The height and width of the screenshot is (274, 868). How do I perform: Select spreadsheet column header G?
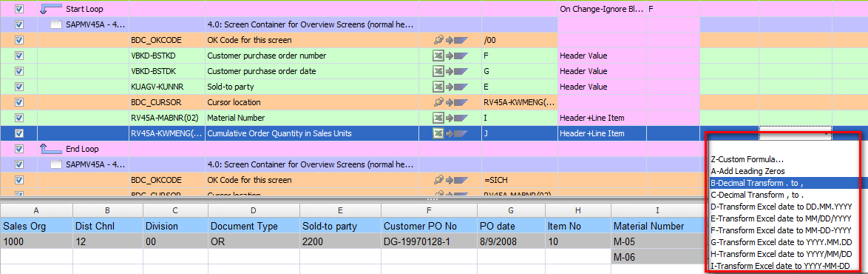click(x=511, y=210)
